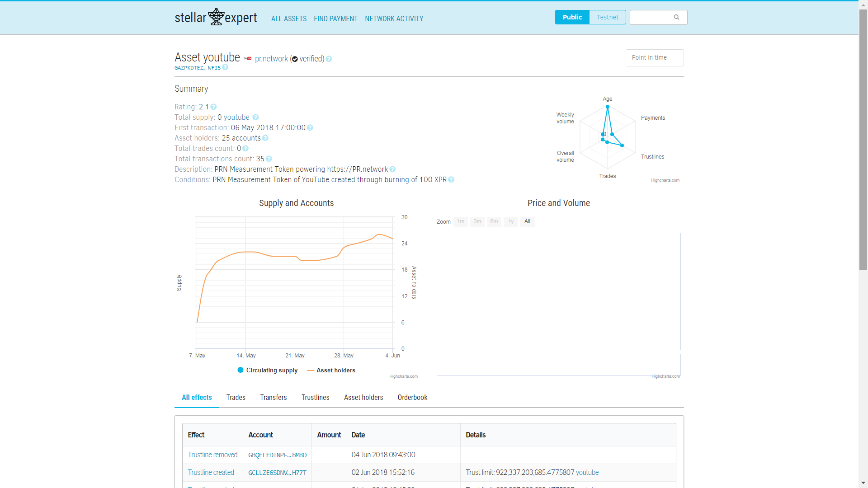
Task: Switch to the Orderbook tab
Action: [412, 398]
